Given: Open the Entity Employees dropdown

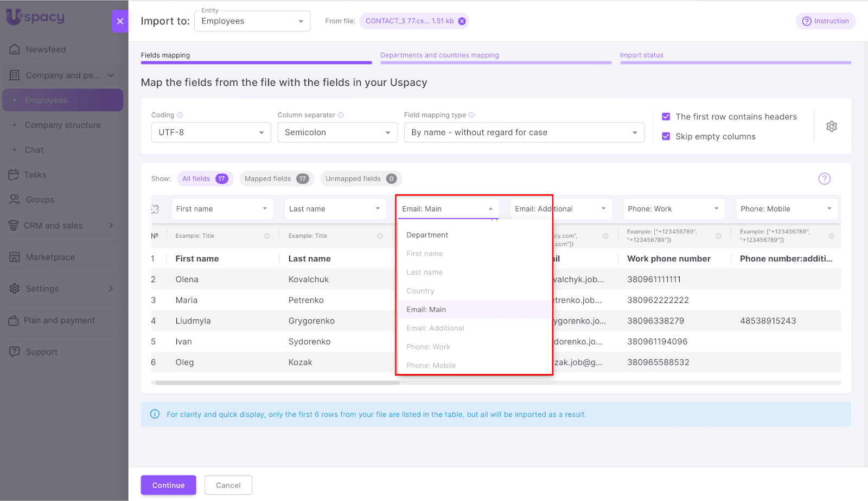Looking at the screenshot, I should 252,21.
